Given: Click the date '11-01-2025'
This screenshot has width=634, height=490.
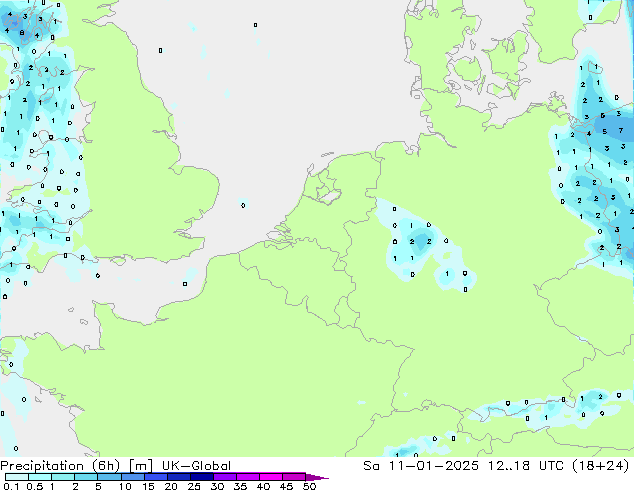Looking at the screenshot, I should click(x=433, y=466).
